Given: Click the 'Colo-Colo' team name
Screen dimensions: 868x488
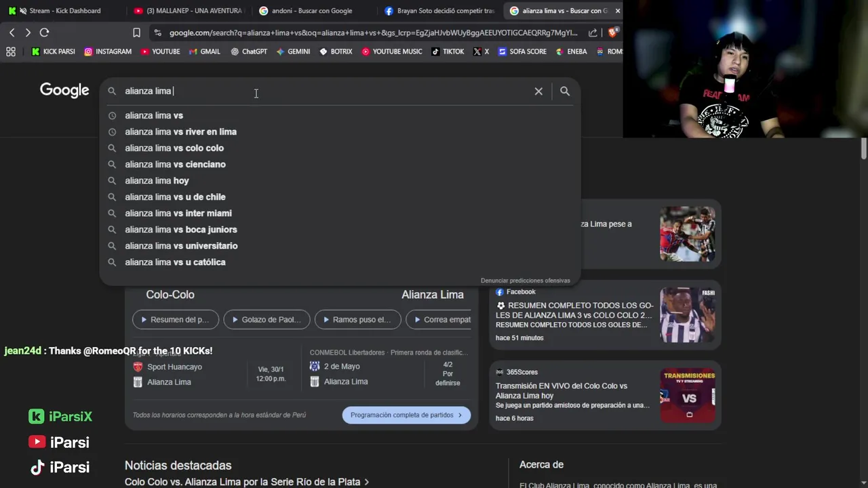Looking at the screenshot, I should point(170,295).
